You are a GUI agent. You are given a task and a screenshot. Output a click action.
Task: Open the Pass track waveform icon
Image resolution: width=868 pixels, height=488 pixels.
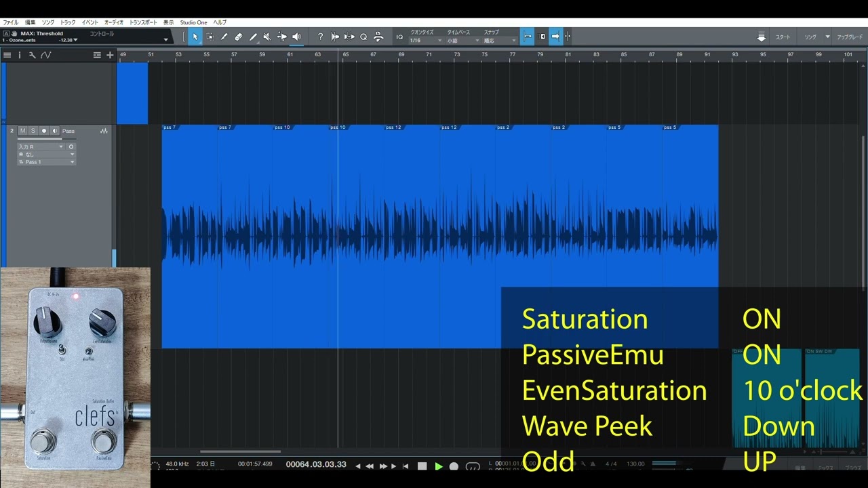click(104, 131)
